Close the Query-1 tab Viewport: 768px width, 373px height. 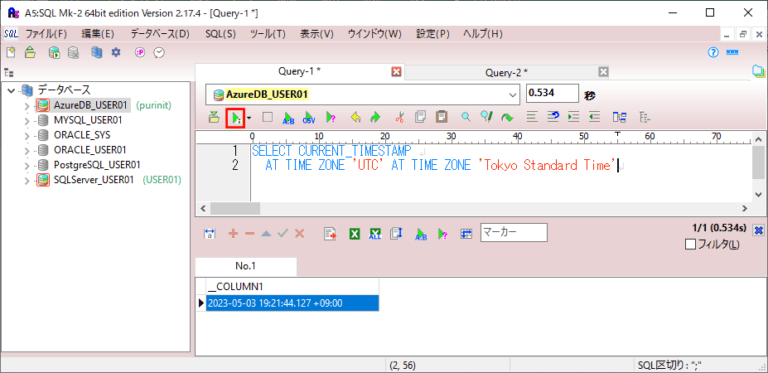[397, 72]
